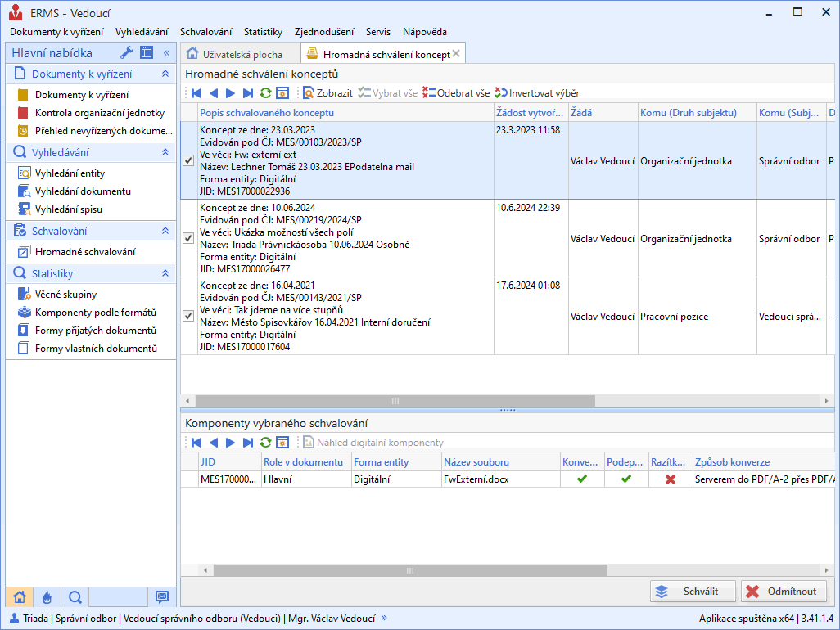Click the search icon at sidebar bottom
840x630 pixels.
click(x=75, y=596)
